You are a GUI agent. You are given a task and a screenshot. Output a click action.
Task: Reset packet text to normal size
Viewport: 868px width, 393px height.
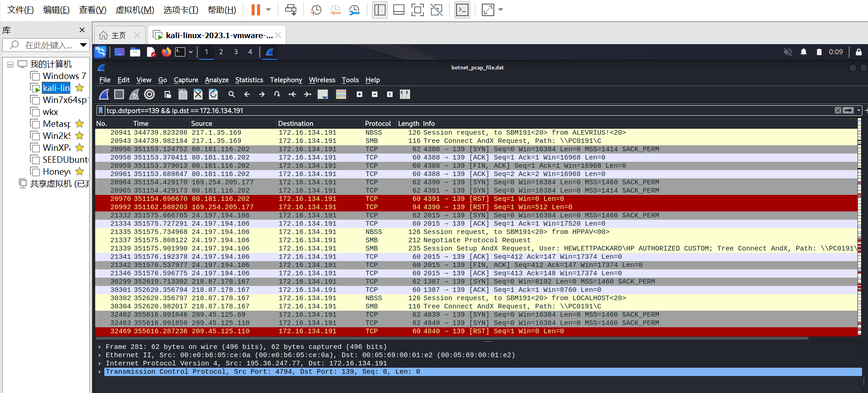pyautogui.click(x=390, y=94)
